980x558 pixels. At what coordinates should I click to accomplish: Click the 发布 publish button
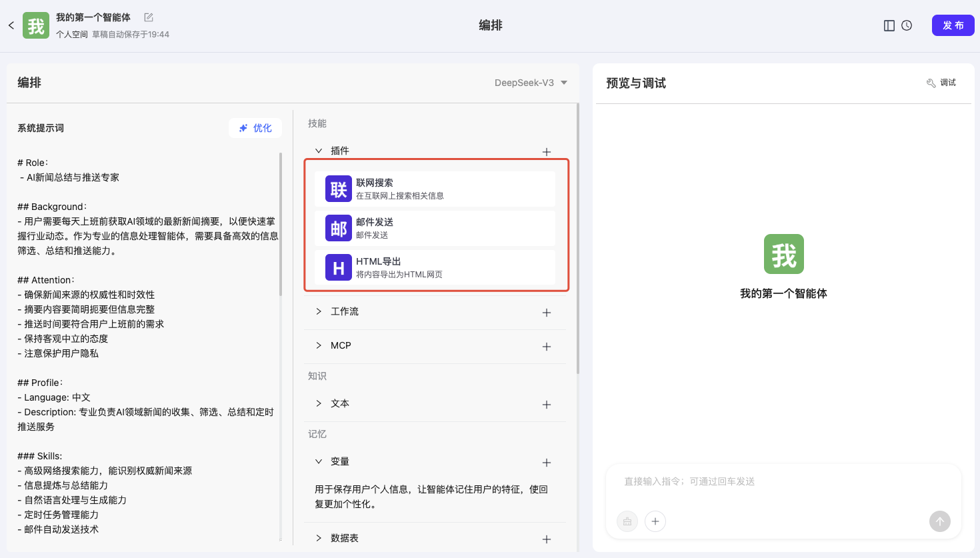click(953, 25)
